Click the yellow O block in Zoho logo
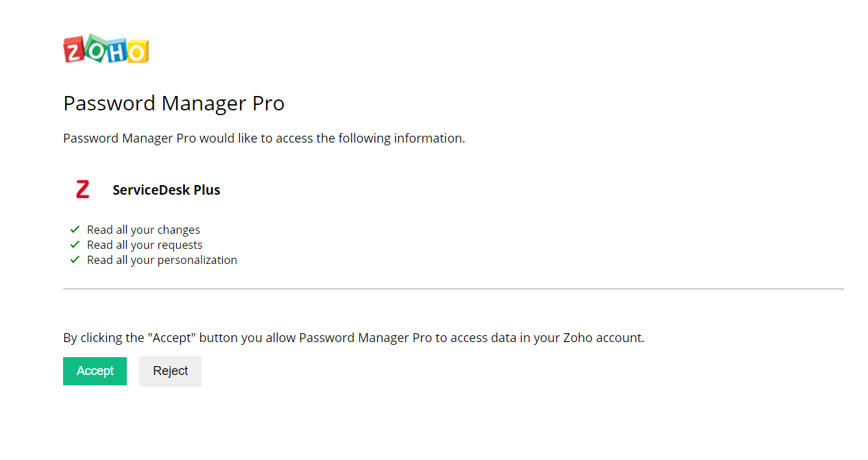 [137, 52]
